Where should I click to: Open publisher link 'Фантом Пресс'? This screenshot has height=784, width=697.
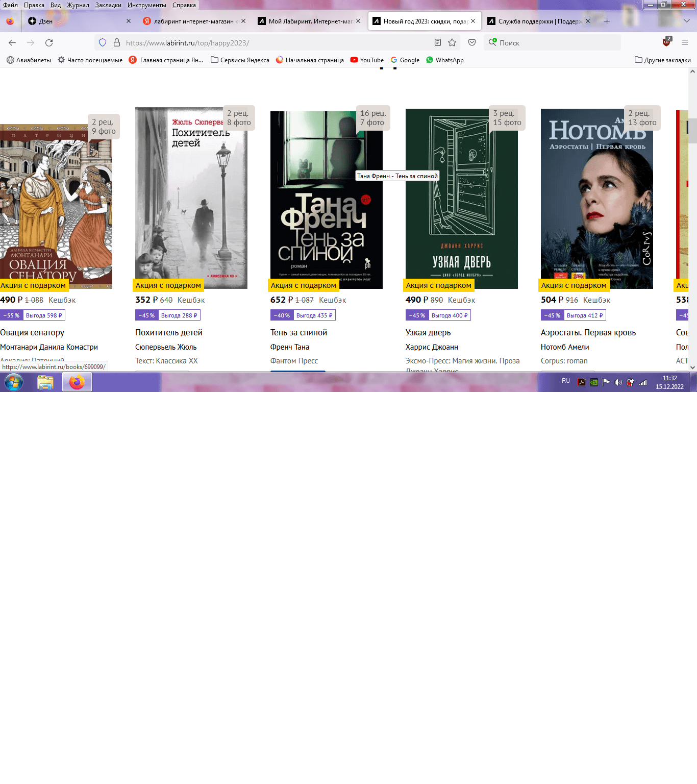[294, 361]
